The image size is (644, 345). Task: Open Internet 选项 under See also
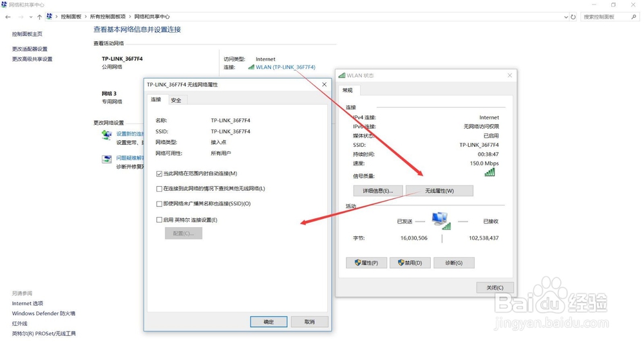[28, 304]
